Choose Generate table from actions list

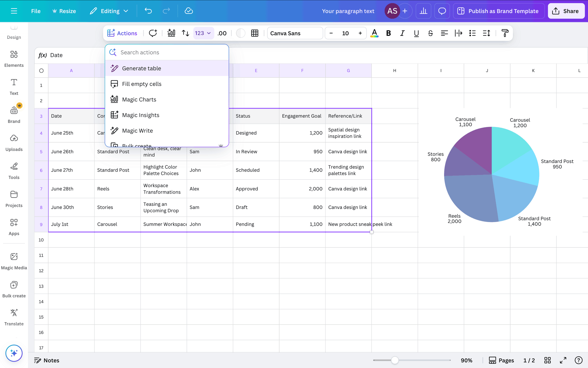[167, 68]
